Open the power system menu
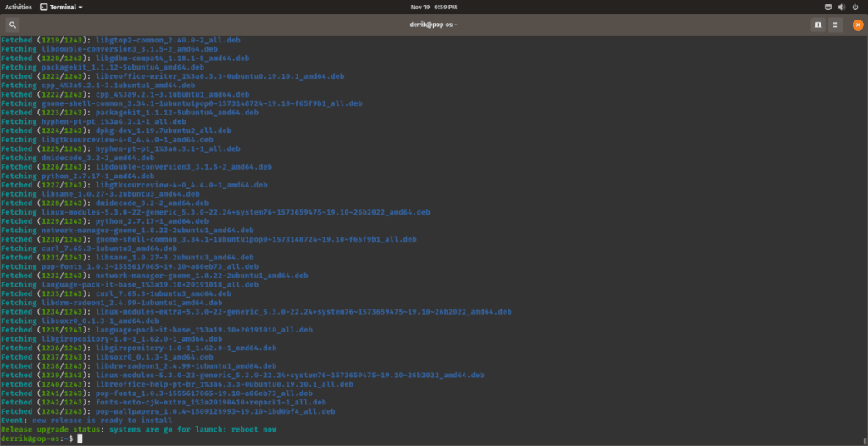The height and width of the screenshot is (446, 868). 855,7
